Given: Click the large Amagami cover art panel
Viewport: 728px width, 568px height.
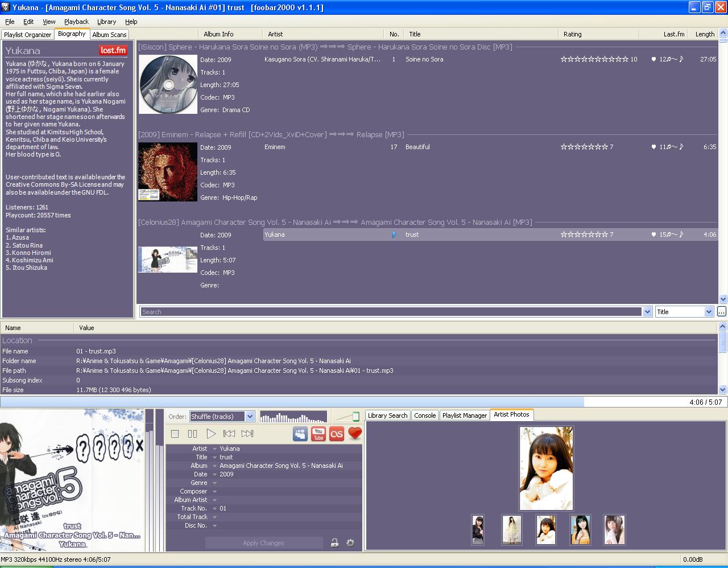Looking at the screenshot, I should (72, 480).
